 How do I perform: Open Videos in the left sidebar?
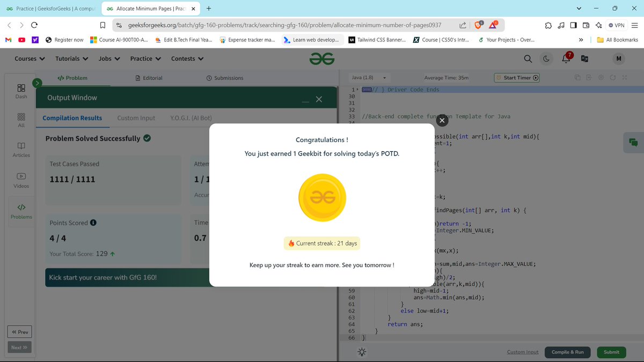click(21, 180)
